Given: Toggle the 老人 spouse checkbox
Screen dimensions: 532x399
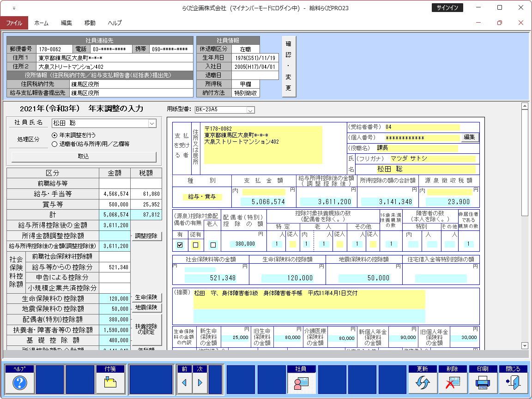Looking at the screenshot, I should [213, 245].
